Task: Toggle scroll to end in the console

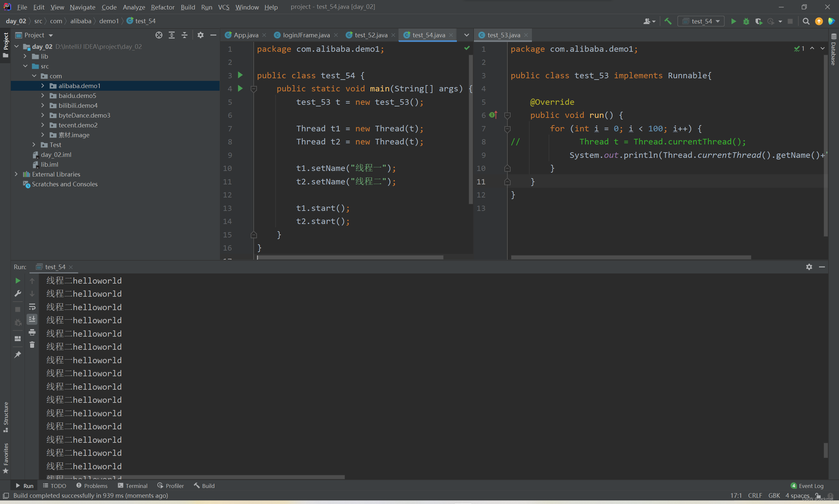Action: (32, 319)
